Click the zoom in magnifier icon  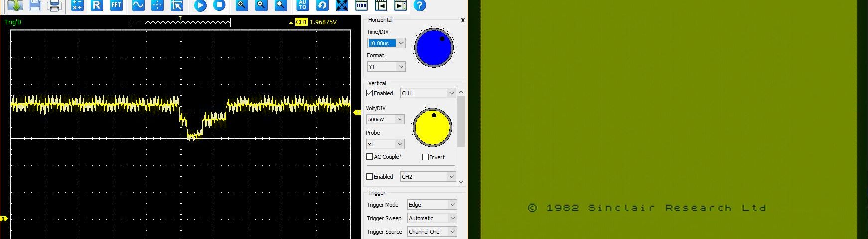242,5
